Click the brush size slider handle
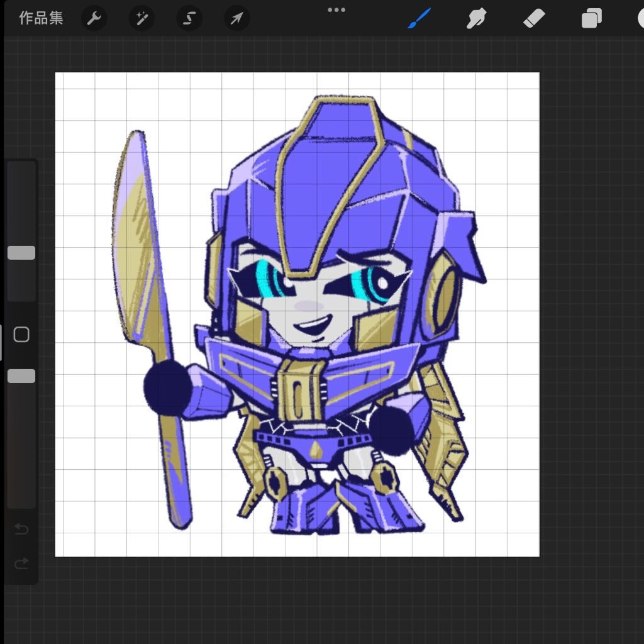644x644 pixels. click(x=21, y=253)
